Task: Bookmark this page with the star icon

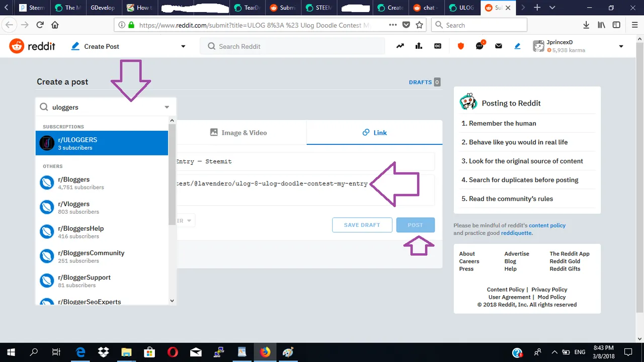Action: (x=420, y=25)
